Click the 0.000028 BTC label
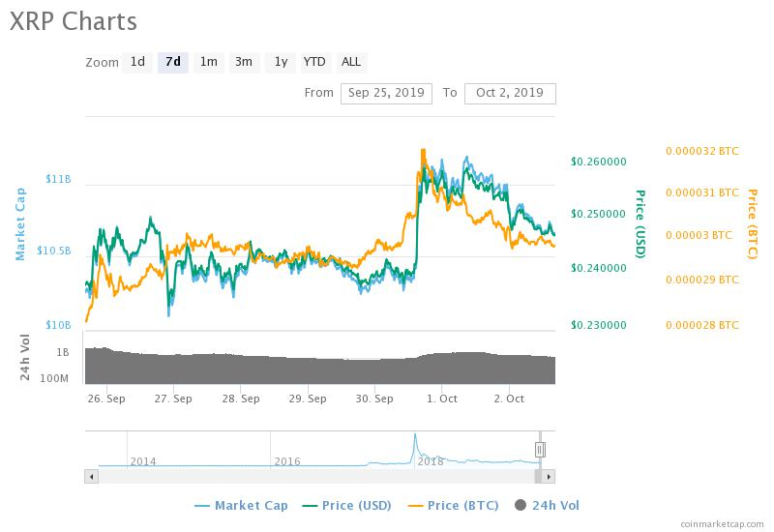774x532 pixels. click(702, 325)
